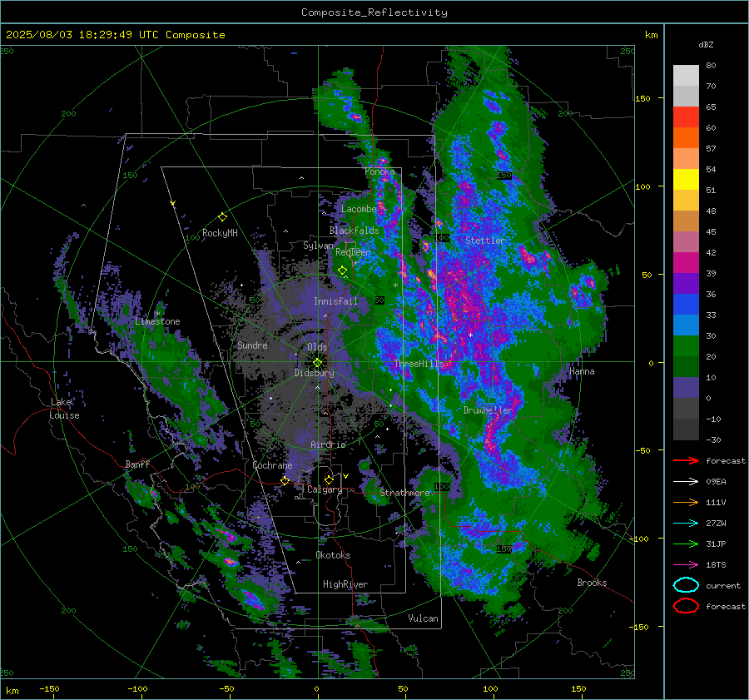Click the Lake Louise label
This screenshot has width=749, height=700.
click(64, 409)
